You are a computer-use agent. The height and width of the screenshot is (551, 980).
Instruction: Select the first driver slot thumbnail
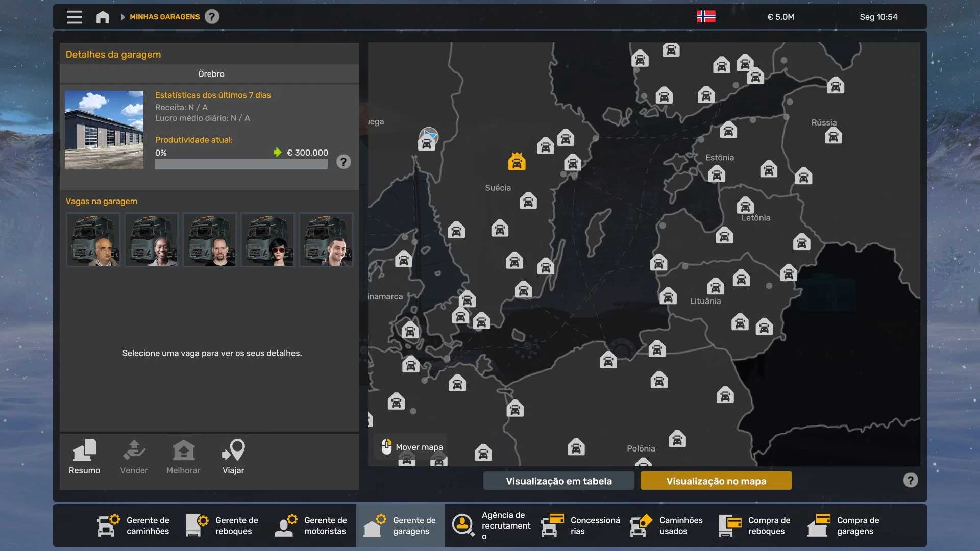(x=93, y=240)
